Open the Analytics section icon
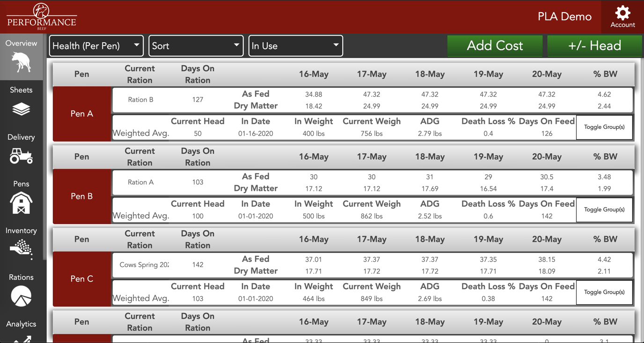 [x=21, y=338]
